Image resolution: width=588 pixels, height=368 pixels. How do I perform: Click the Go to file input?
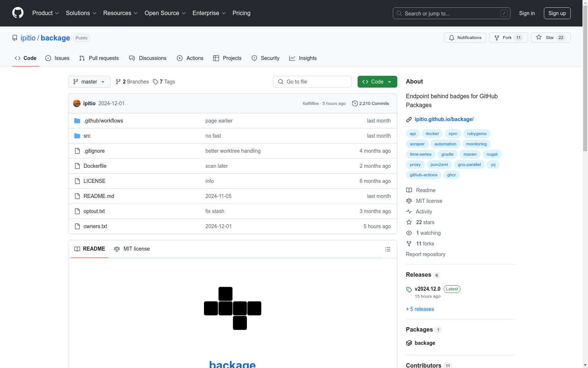pos(312,82)
